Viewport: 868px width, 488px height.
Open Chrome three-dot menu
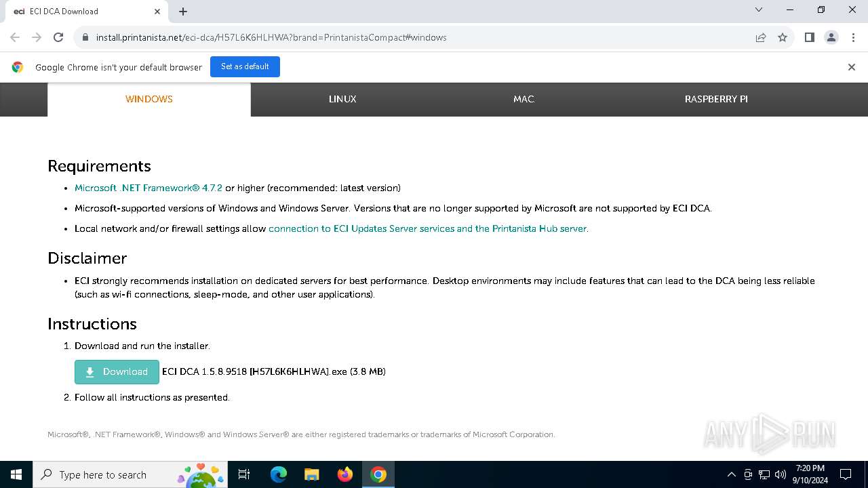tap(853, 37)
